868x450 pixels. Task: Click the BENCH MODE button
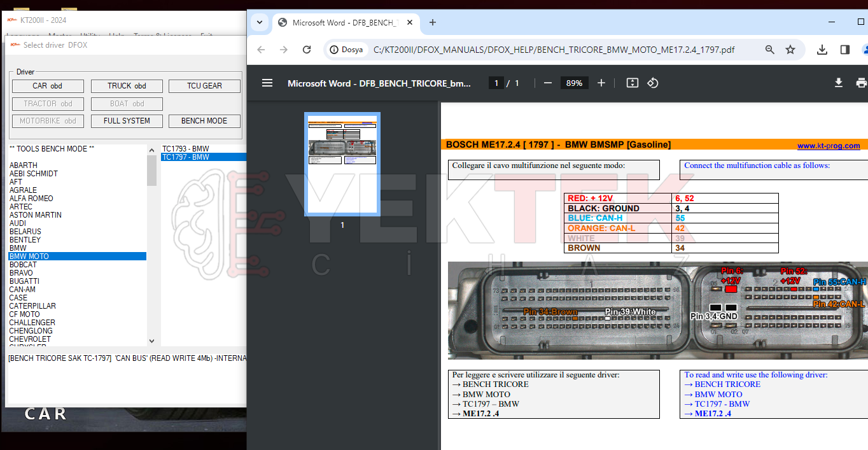(204, 121)
